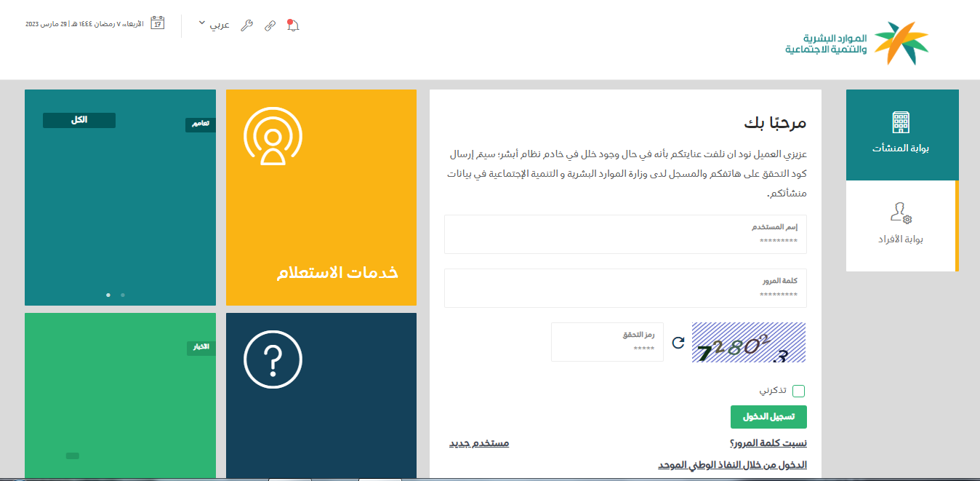Click the question mark help icon
Viewport: 980px width, 481px height.
point(273,359)
